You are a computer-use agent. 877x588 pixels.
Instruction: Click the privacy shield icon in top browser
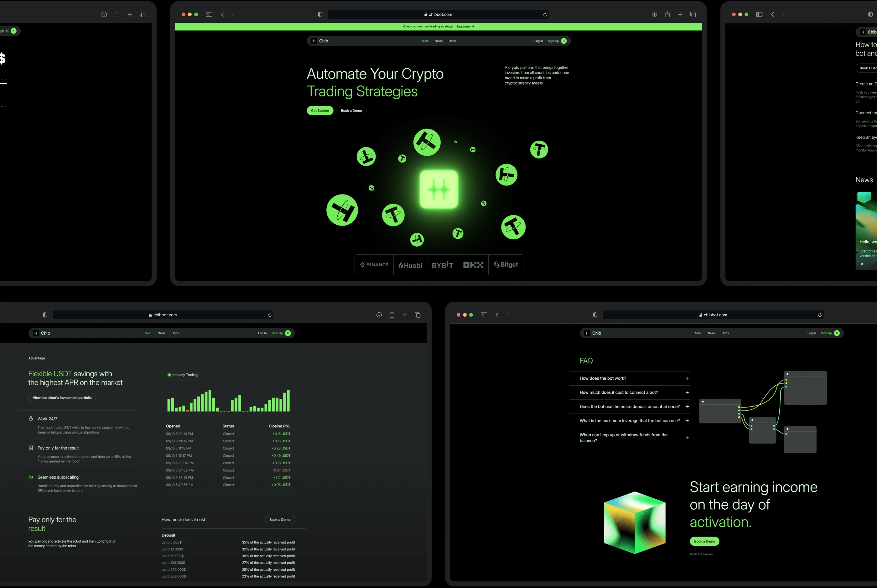pyautogui.click(x=320, y=15)
